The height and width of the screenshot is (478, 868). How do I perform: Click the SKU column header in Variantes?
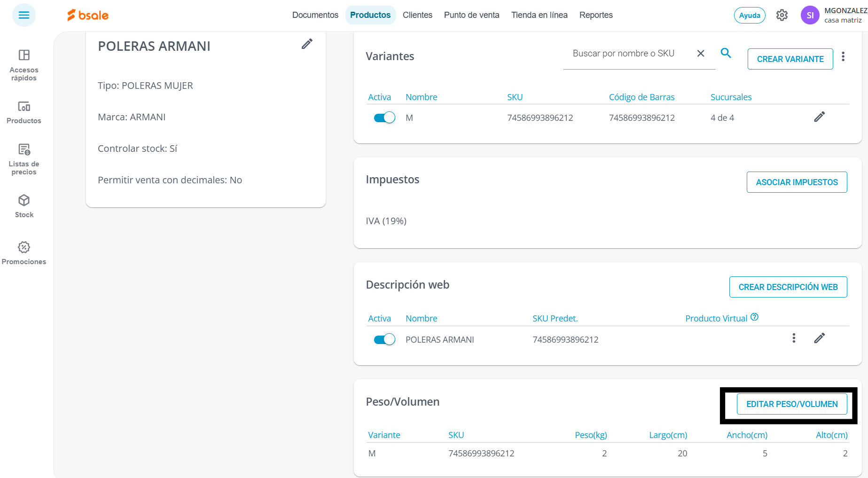(515, 97)
